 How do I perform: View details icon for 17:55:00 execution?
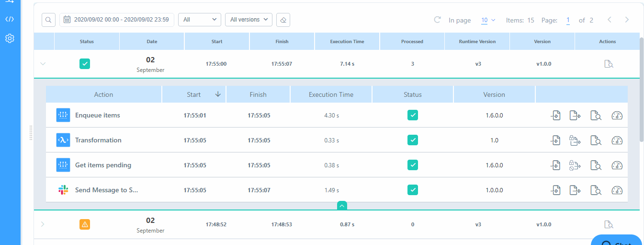pos(609,64)
